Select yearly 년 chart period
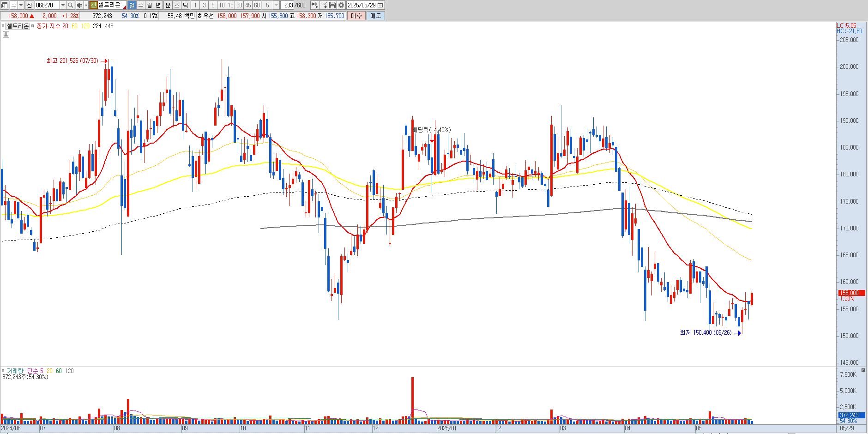This screenshot has height=434, width=868. point(158,5)
